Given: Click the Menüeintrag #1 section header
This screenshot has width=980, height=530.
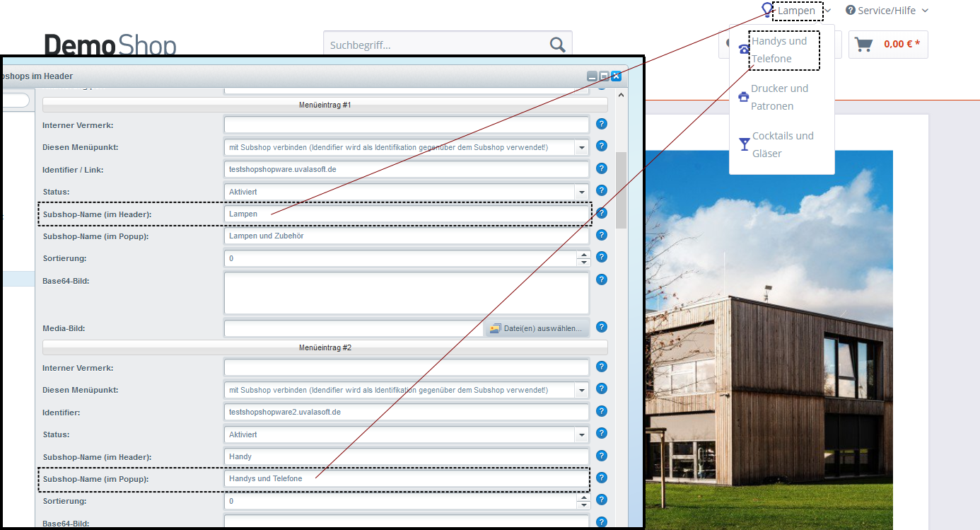Looking at the screenshot, I should pyautogui.click(x=325, y=105).
